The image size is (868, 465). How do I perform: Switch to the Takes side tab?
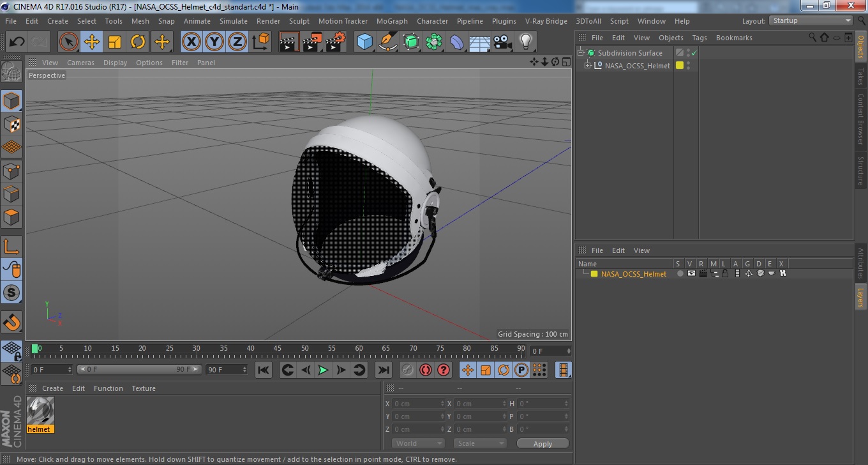click(x=860, y=77)
